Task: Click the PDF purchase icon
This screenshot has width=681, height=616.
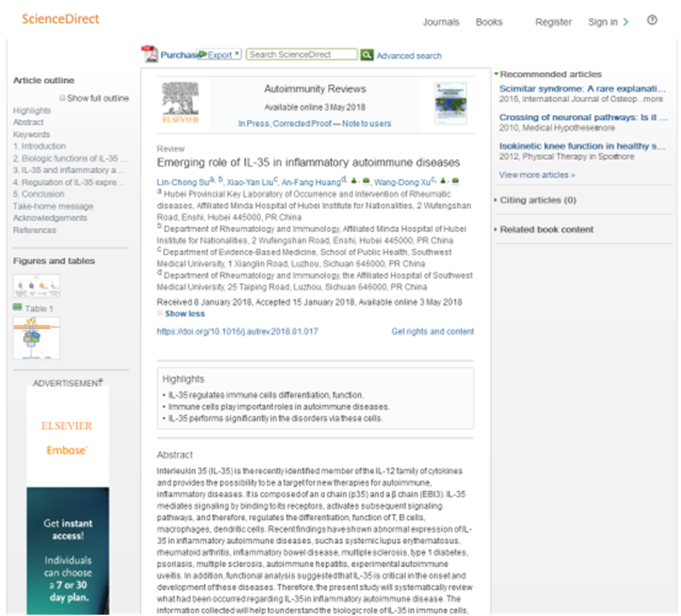Action: click(x=150, y=54)
